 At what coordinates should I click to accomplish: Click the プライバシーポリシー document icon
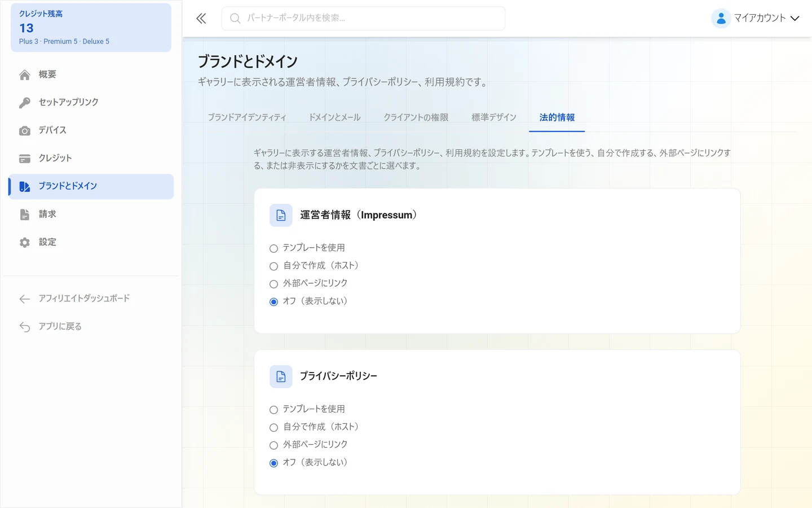[281, 376]
